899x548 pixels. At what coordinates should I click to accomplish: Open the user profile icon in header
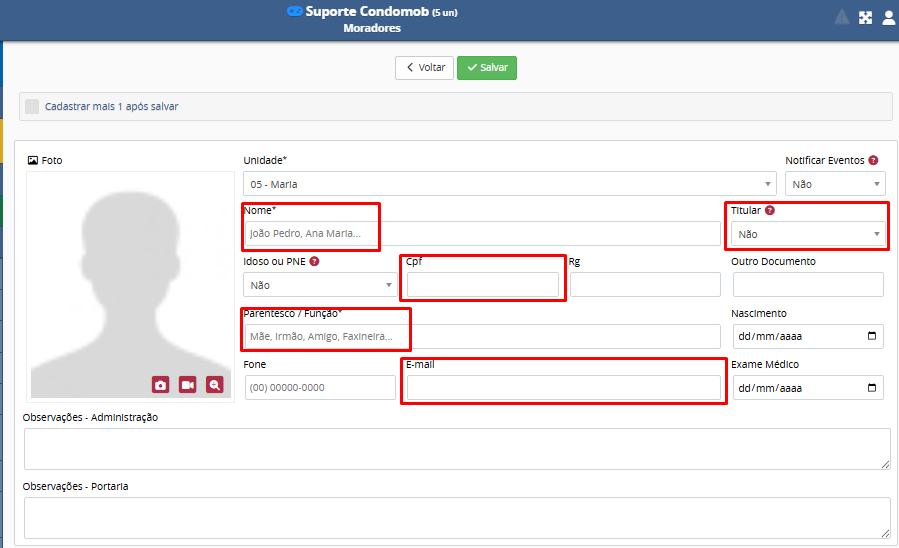(x=888, y=17)
